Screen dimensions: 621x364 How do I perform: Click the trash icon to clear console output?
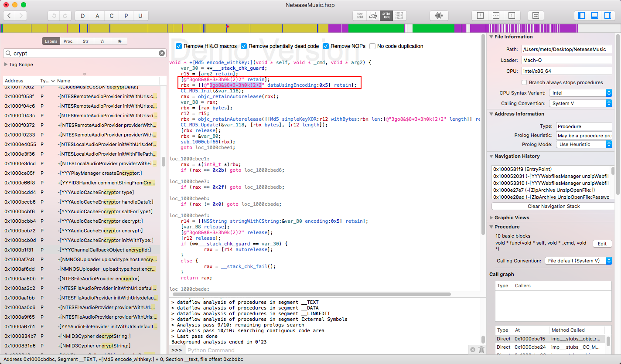coord(481,349)
